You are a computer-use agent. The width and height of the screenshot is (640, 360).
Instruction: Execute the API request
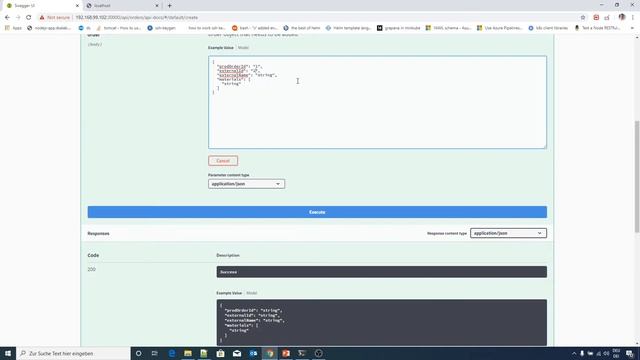(317, 212)
